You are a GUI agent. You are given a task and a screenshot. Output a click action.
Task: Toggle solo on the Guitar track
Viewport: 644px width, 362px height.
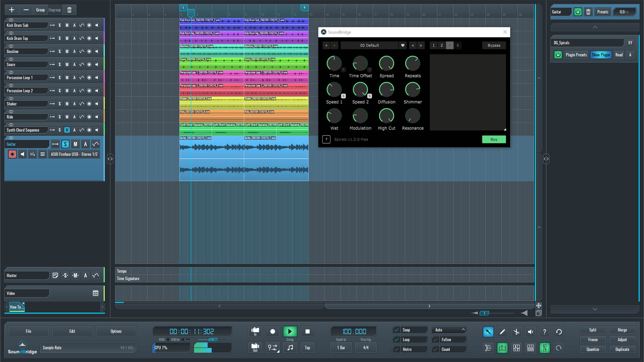[x=65, y=144]
